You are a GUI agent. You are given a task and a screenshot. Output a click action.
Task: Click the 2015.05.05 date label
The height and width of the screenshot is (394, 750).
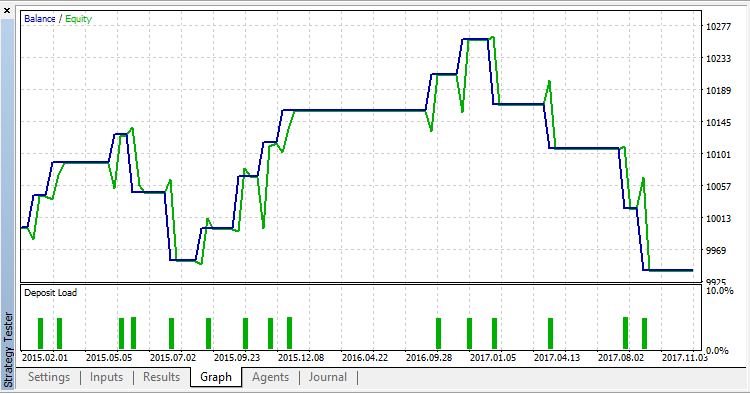109,358
